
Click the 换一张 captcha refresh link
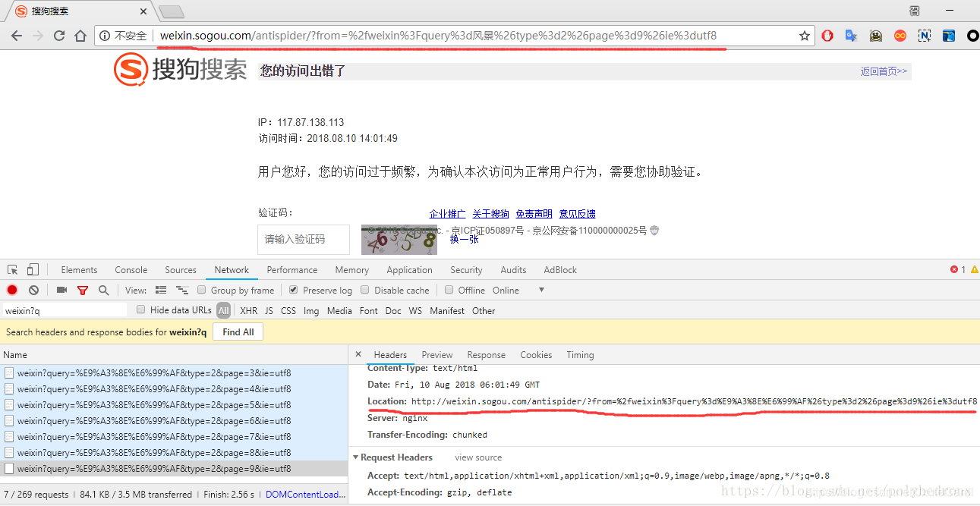(464, 240)
